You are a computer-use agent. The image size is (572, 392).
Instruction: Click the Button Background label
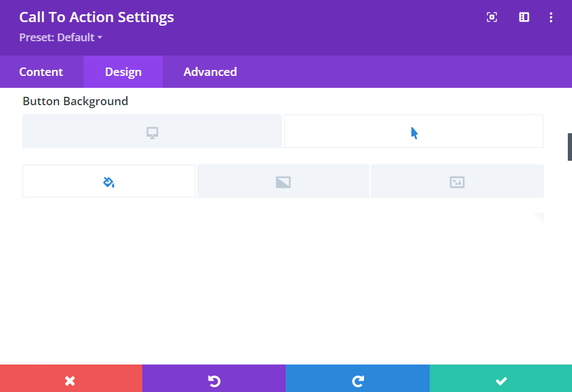click(x=75, y=102)
